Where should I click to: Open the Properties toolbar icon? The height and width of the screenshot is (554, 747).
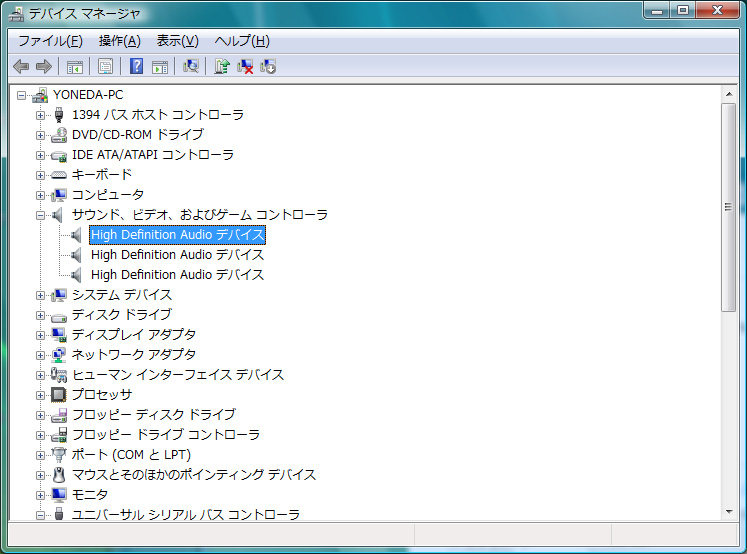(105, 66)
